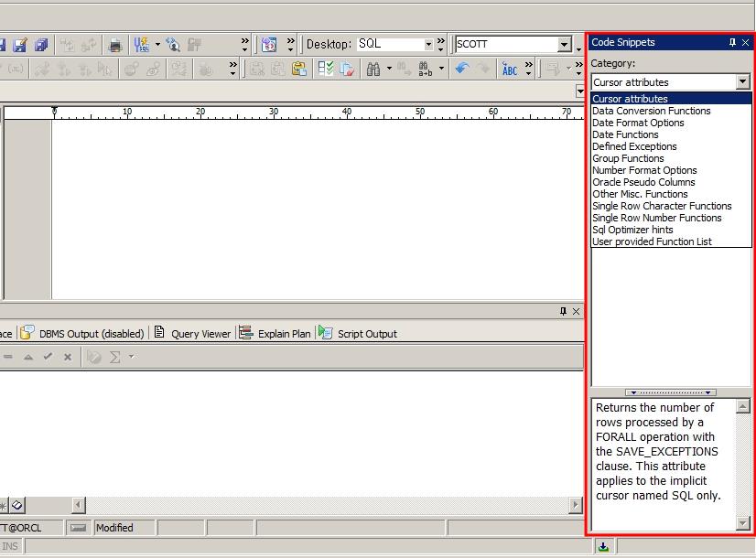Viewport: 756px width, 558px height.
Task: Click the ABC spell check icon
Action: pyautogui.click(x=510, y=69)
